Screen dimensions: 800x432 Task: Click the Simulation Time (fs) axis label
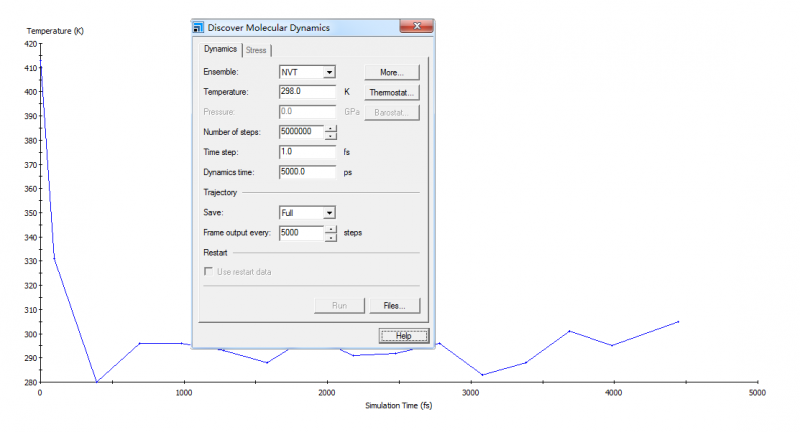398,405
